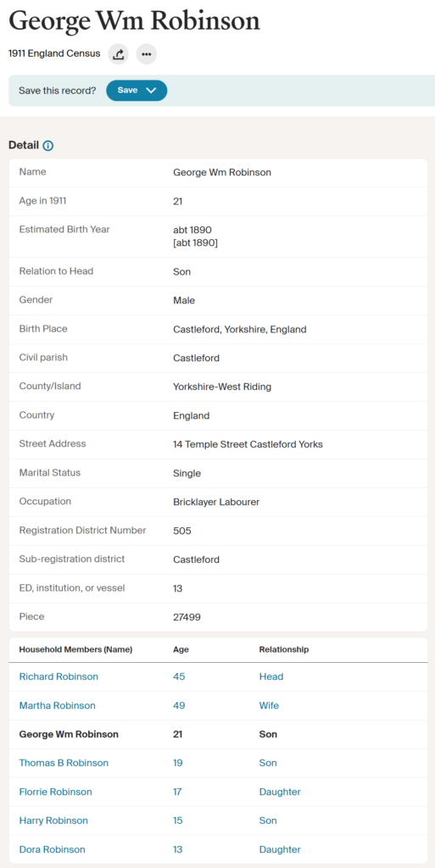This screenshot has width=435, height=868.
Task: Open the three-dots more options menu
Action: pyautogui.click(x=147, y=54)
